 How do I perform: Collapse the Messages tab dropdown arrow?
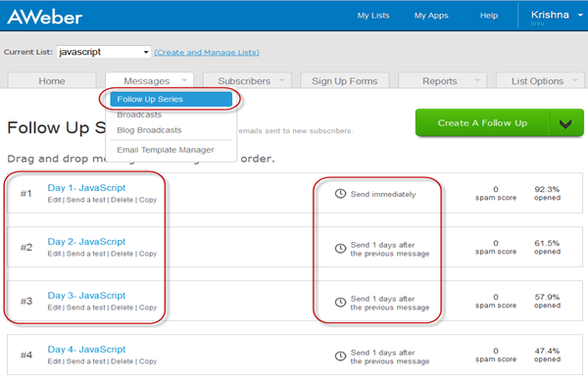tap(184, 80)
